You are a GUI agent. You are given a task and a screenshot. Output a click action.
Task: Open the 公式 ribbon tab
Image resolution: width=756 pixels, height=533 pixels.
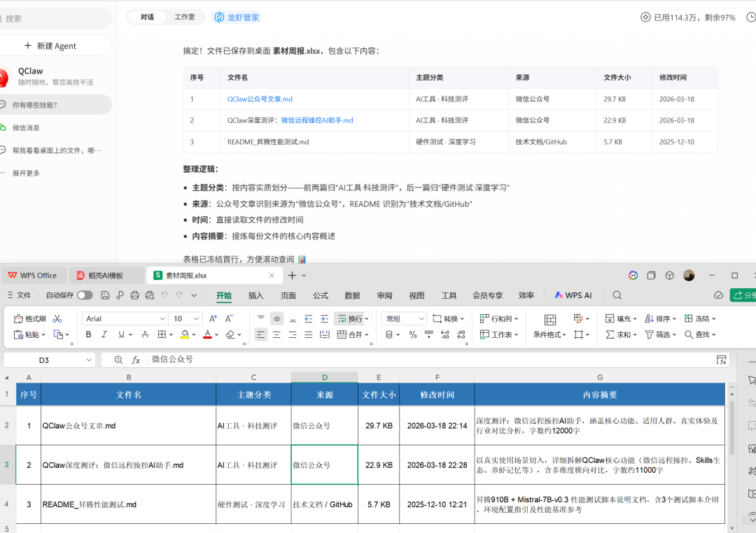[x=320, y=295]
